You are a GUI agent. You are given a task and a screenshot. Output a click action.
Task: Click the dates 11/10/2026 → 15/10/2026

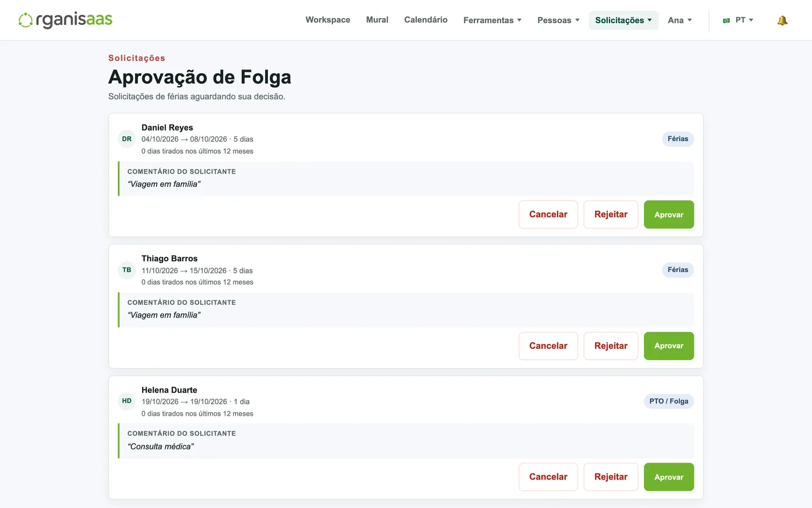pos(184,271)
